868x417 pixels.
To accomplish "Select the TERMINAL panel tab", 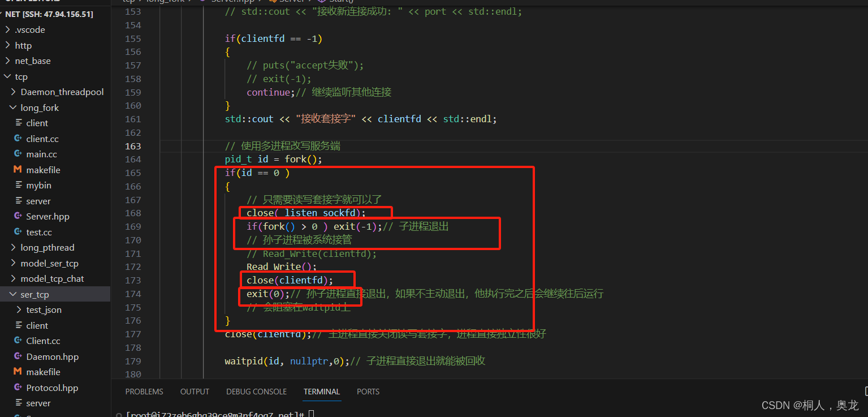I will coord(322,392).
